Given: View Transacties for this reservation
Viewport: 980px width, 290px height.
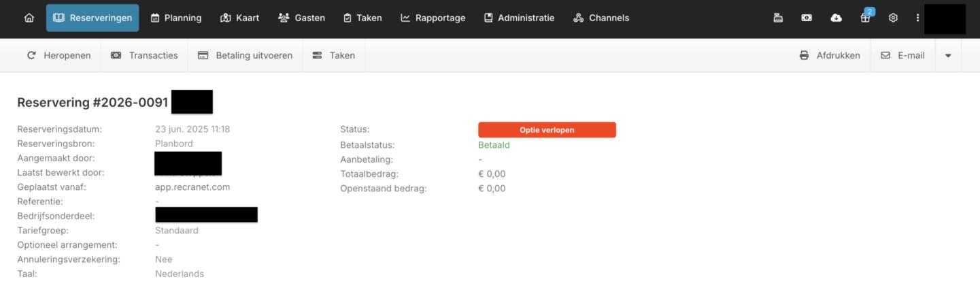Looking at the screenshot, I should click(x=145, y=56).
